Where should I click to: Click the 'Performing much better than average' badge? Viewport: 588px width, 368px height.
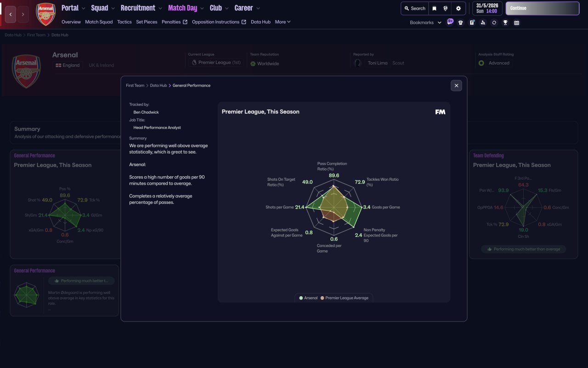click(524, 249)
